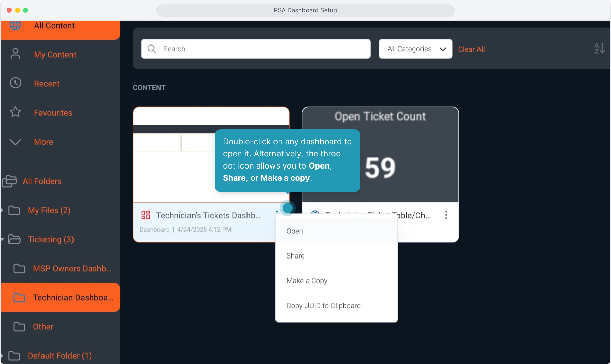Open My Content section

point(55,55)
